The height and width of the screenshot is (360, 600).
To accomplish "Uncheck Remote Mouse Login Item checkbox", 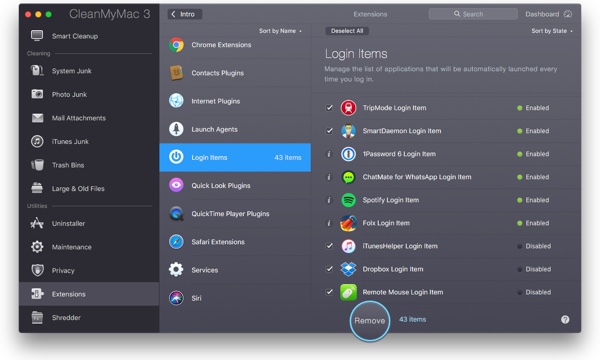I will click(x=329, y=292).
